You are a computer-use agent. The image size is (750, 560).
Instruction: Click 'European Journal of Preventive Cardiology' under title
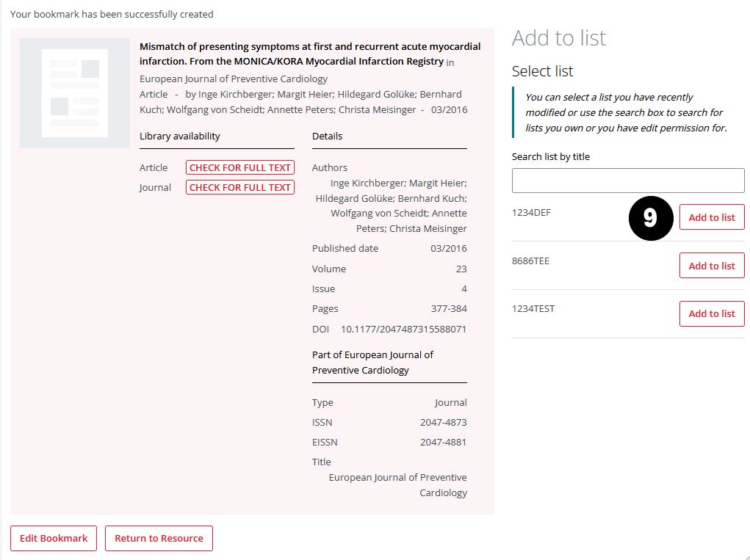(x=234, y=79)
